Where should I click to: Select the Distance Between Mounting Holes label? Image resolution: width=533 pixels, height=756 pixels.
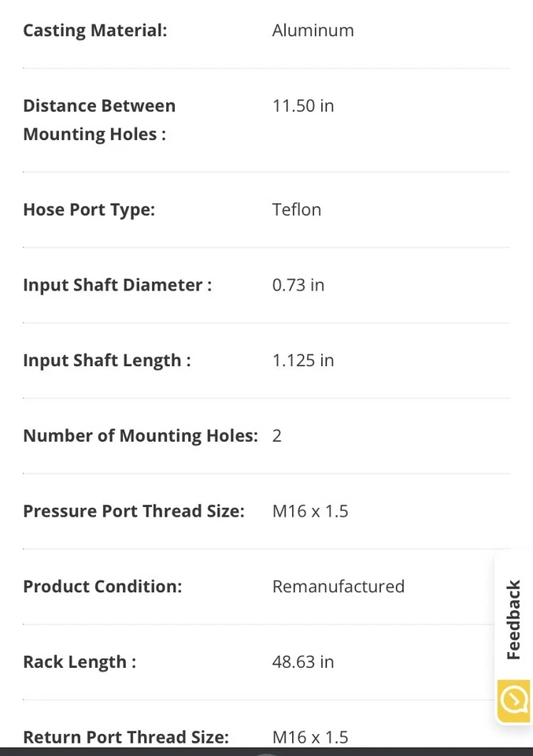[x=99, y=120]
